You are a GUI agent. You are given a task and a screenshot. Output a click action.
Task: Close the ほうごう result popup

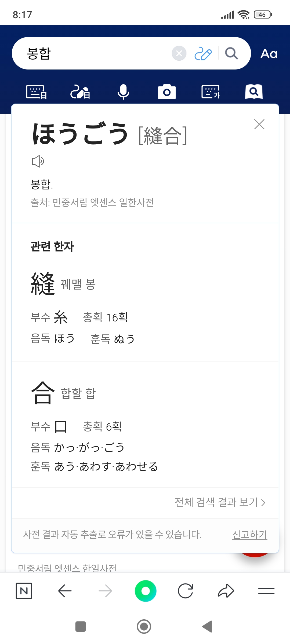coord(259,124)
